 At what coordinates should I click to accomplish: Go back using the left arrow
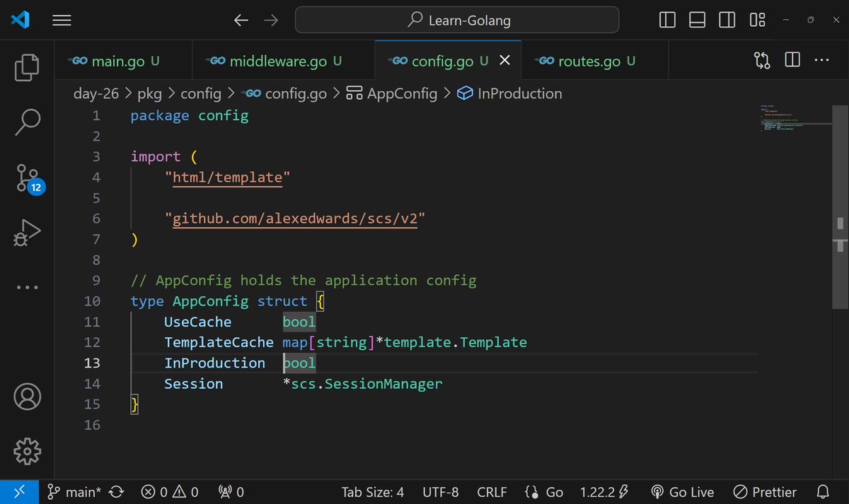pos(241,20)
